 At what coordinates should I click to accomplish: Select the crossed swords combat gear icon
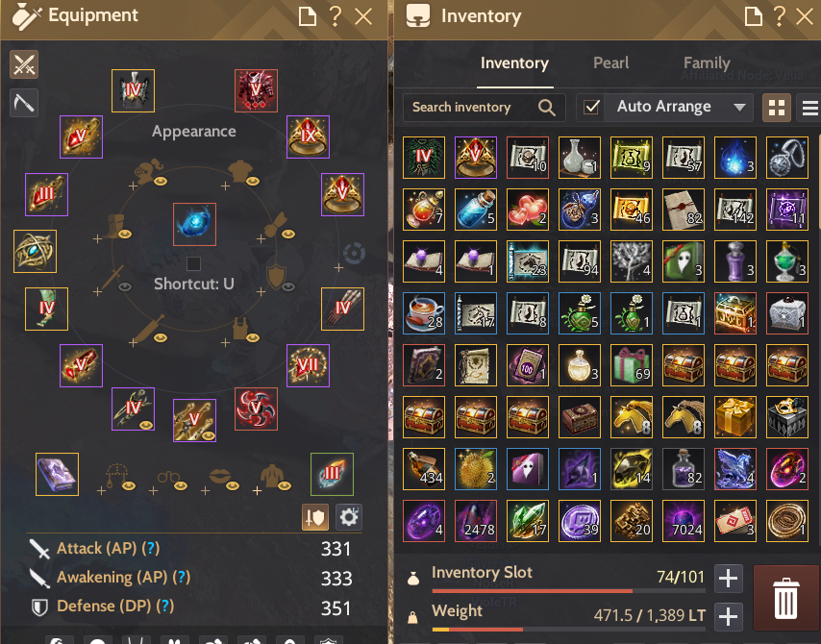[24, 64]
